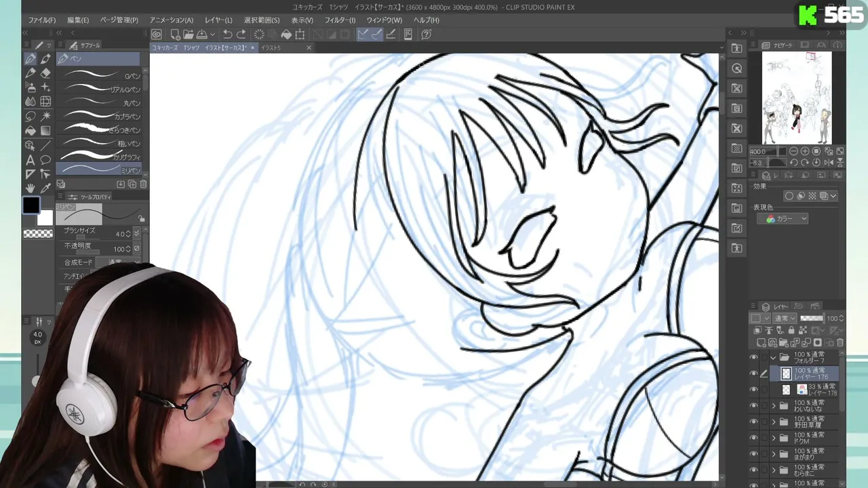Create new layer folder icon
This screenshot has height=488, width=868.
pos(783,343)
